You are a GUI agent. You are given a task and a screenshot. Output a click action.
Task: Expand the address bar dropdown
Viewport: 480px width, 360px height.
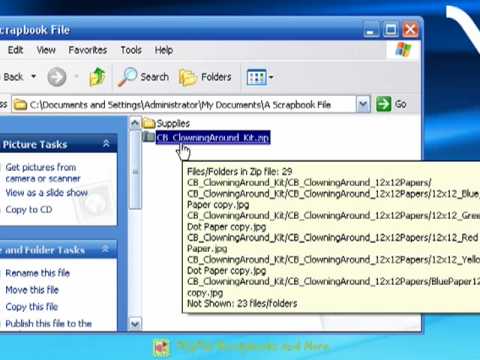363,105
